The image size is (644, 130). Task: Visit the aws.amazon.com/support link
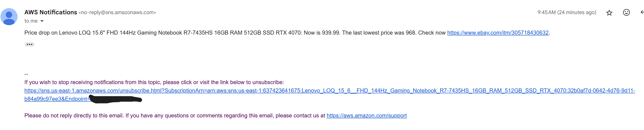click(367, 115)
